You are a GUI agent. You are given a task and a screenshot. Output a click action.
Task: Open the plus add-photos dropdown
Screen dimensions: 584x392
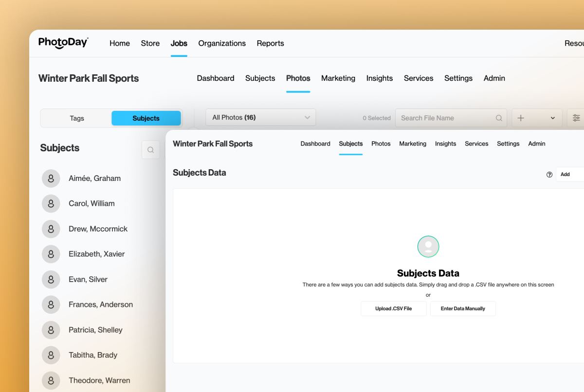(x=537, y=118)
